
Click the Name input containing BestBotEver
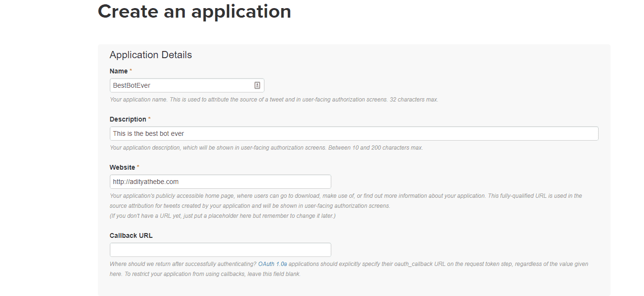[x=181, y=85]
